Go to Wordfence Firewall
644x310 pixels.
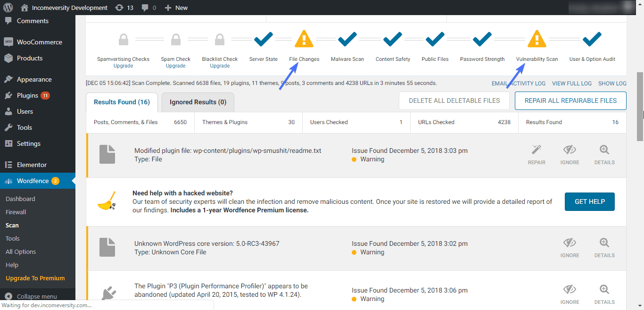pyautogui.click(x=16, y=212)
